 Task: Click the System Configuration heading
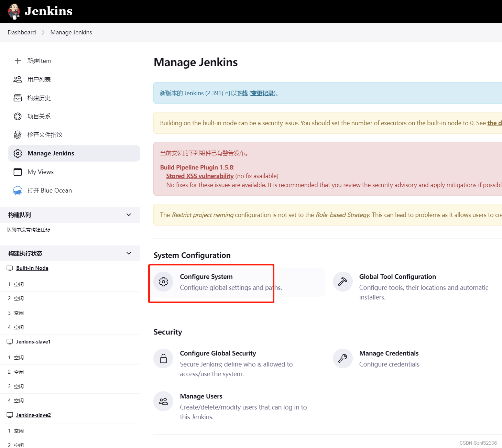point(192,255)
